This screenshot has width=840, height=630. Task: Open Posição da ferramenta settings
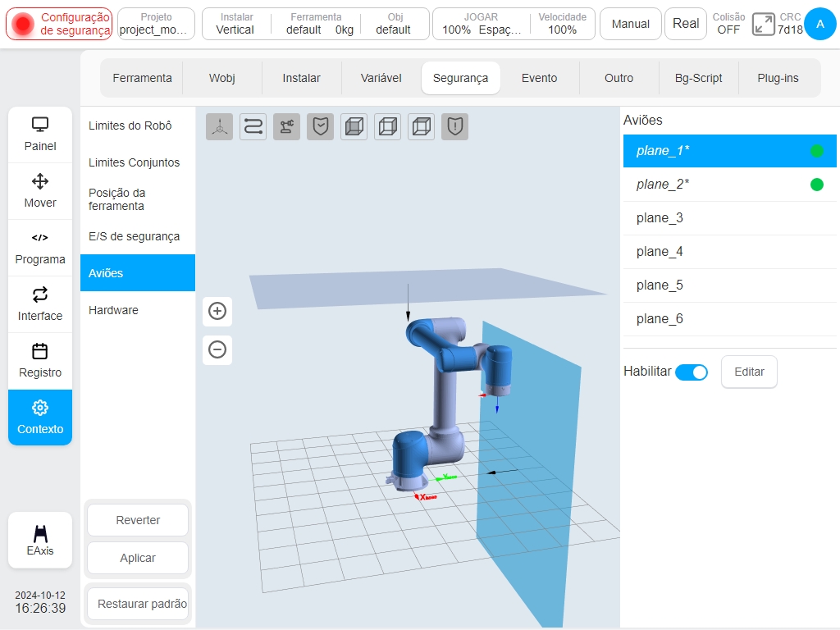[138, 199]
